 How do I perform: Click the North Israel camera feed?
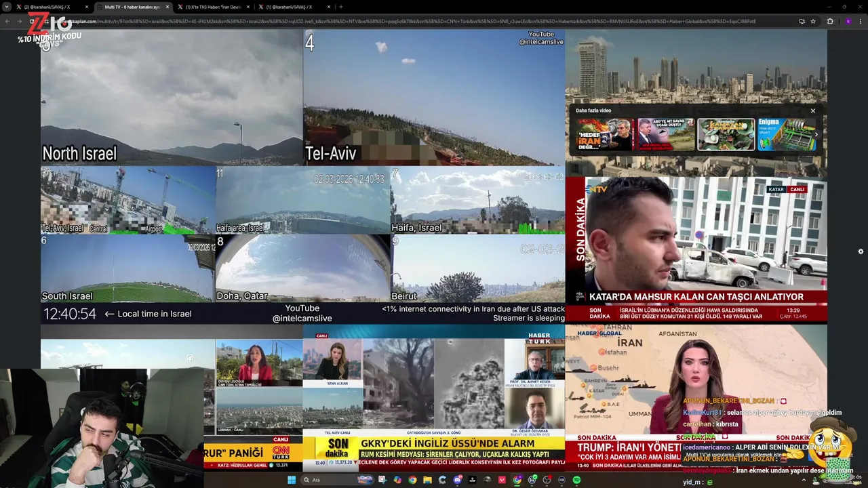pos(172,97)
